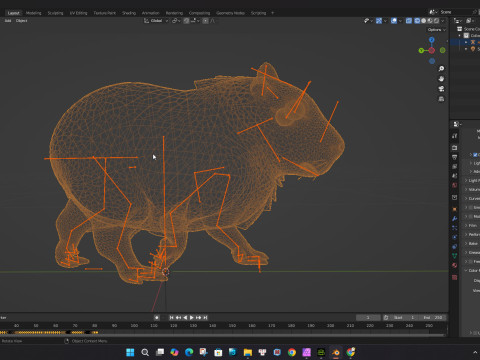Open the Scene properties tab

454,175
